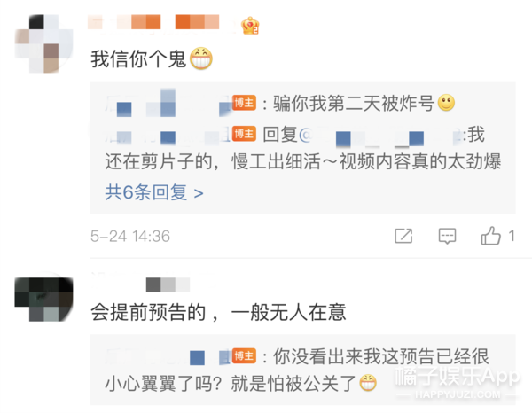The image size is (532, 413).
Task: Click the 5-24 14:36 timestamp
Action: 130,236
